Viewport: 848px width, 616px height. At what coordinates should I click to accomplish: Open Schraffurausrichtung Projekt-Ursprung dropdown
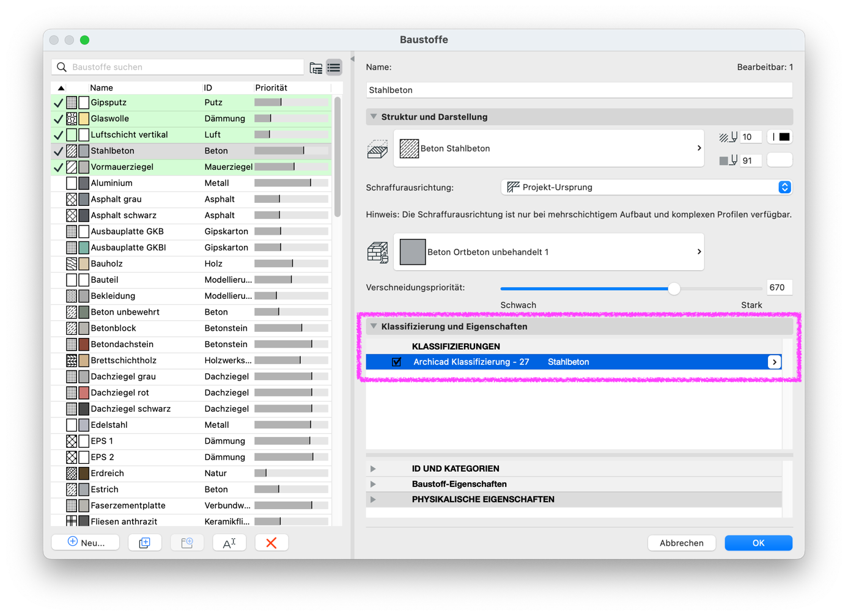coord(647,187)
